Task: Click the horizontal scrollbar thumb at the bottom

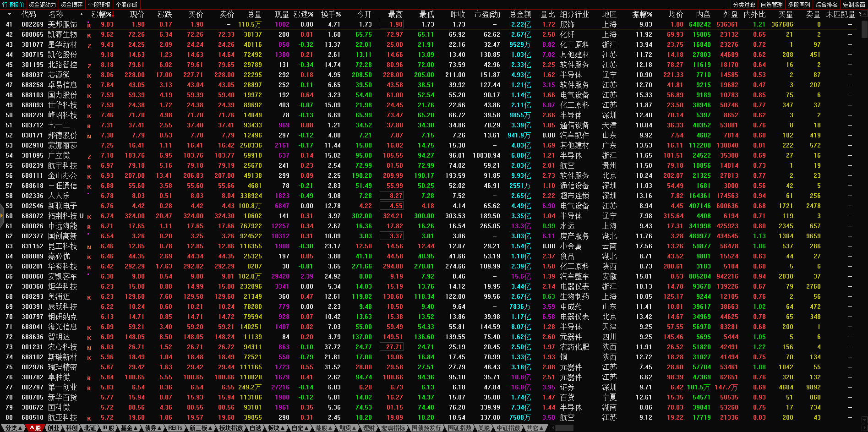Action: [564, 428]
